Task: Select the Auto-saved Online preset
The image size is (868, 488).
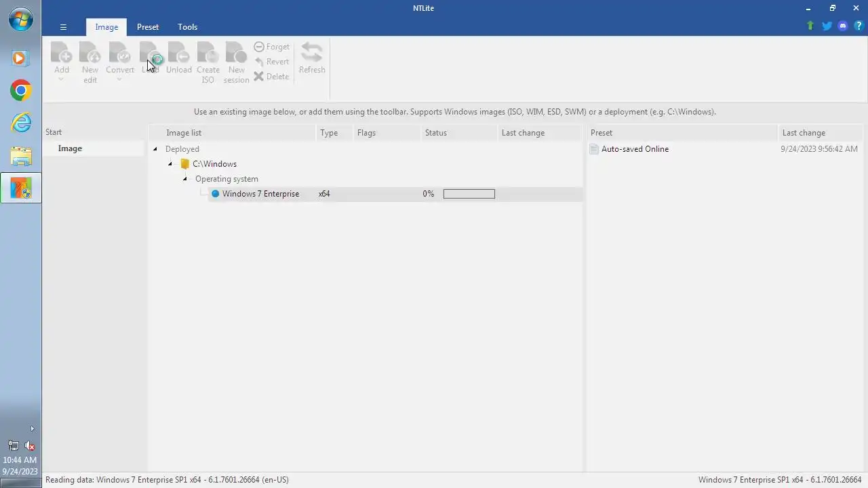Action: pyautogui.click(x=635, y=149)
